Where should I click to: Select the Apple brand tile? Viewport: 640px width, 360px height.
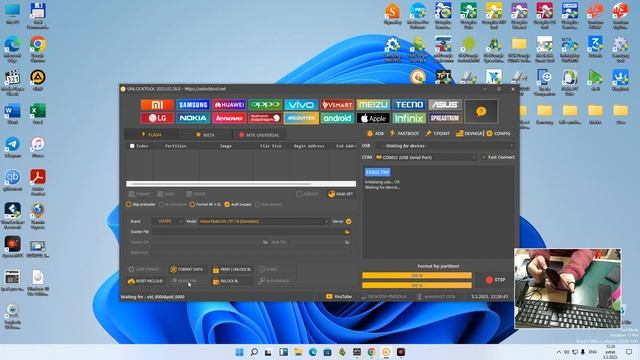[x=373, y=118]
